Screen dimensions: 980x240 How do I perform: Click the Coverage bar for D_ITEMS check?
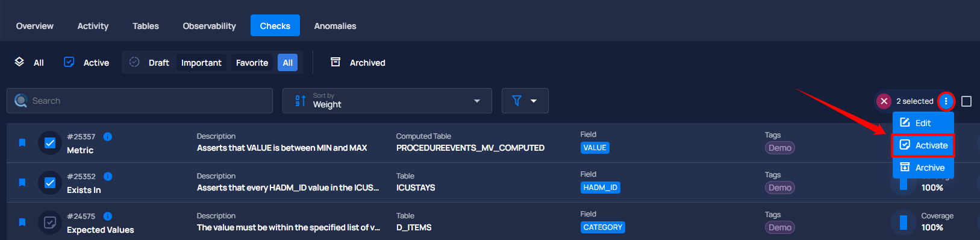[x=904, y=223]
